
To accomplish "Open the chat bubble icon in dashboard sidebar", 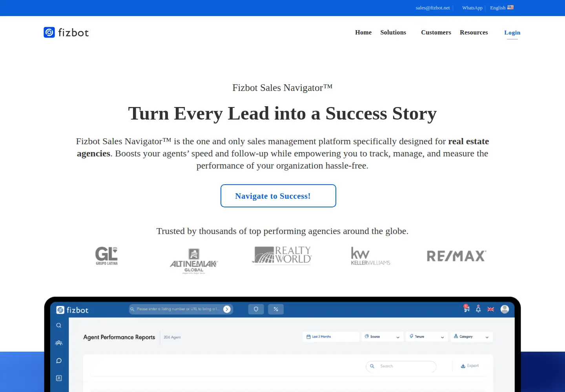I will click(x=59, y=361).
